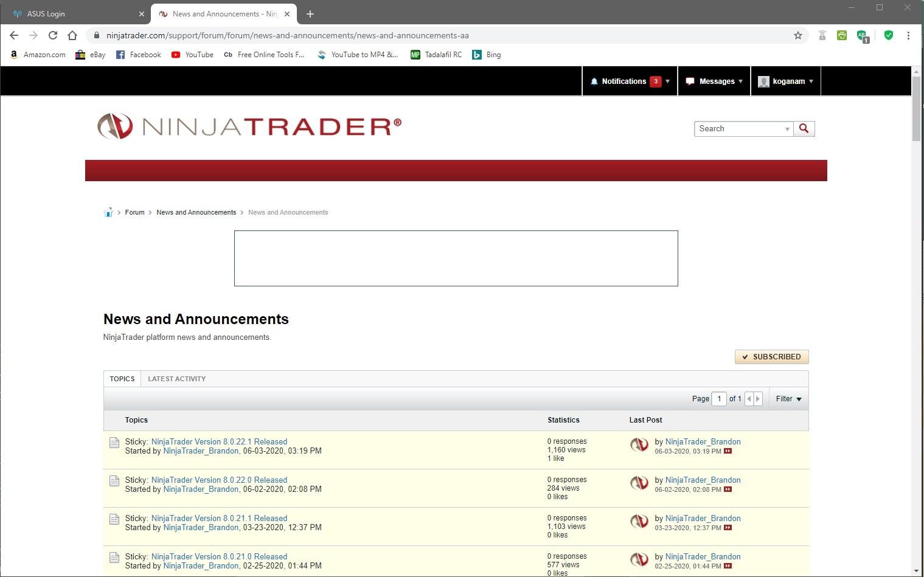Click the scrollbar down arrow

[917, 572]
